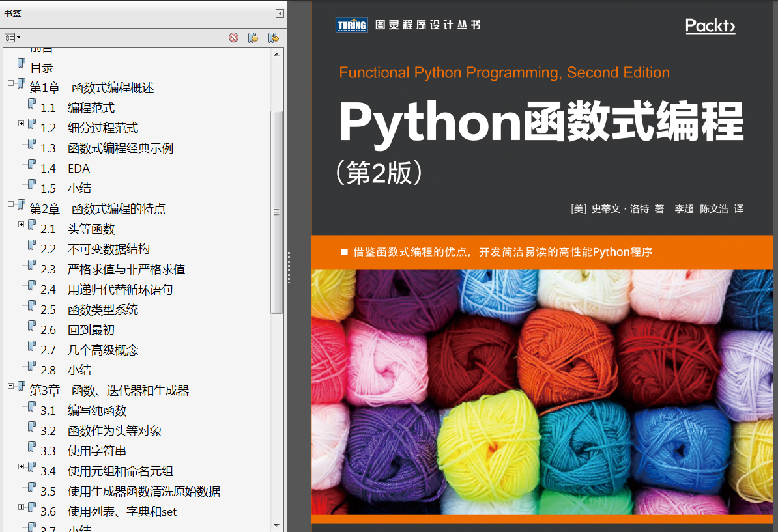Open bookmark 1.3 函数式编程经典示例

pos(107,148)
